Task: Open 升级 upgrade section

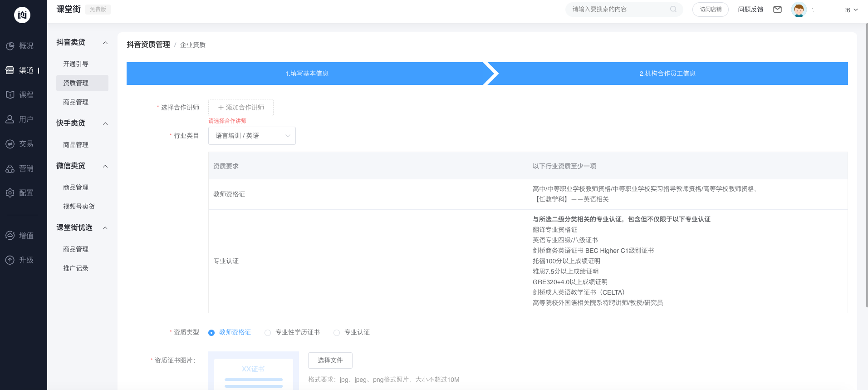Action: [x=20, y=260]
